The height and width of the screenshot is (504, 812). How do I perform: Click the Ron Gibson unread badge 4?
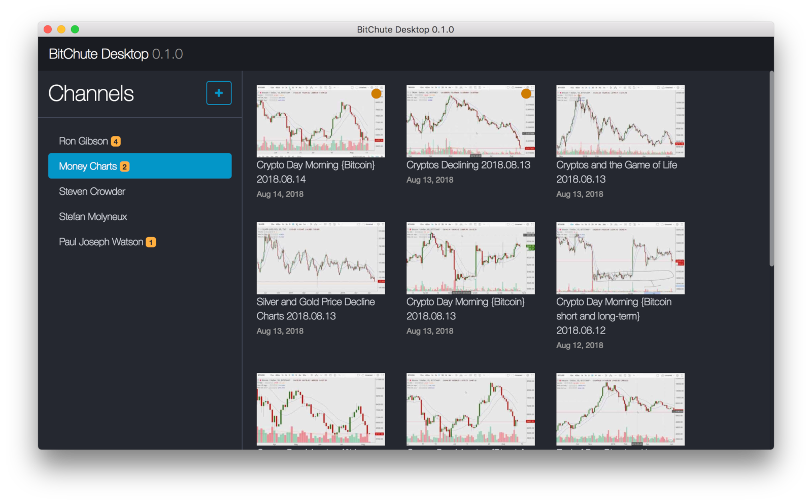tap(116, 142)
